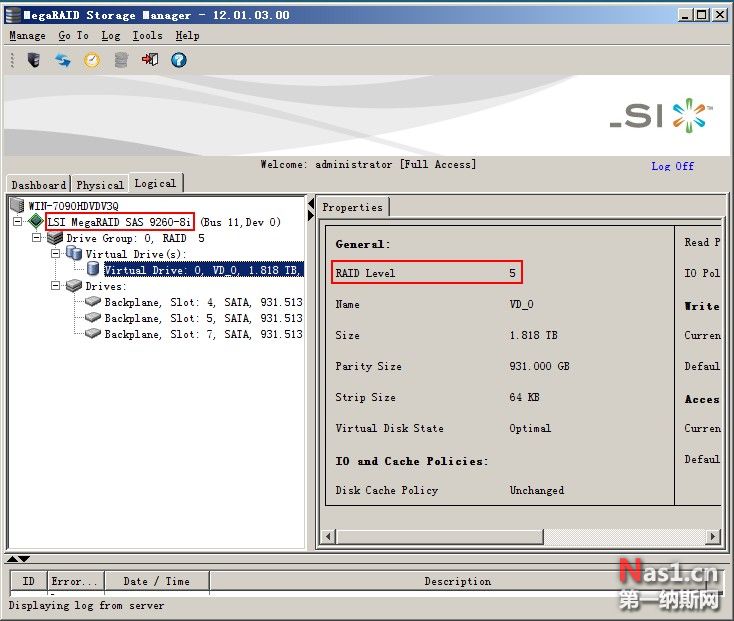This screenshot has width=734, height=621.
Task: Collapse the Drives node
Action: pyautogui.click(x=55, y=285)
